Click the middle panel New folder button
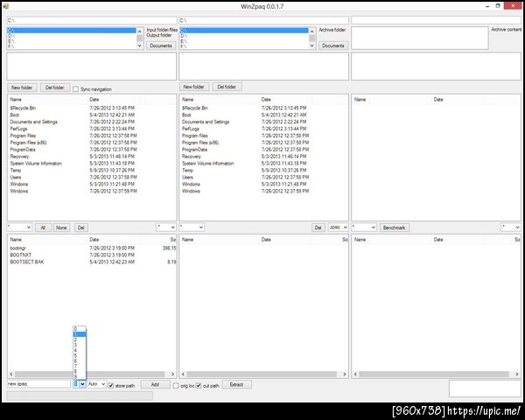 (x=194, y=87)
